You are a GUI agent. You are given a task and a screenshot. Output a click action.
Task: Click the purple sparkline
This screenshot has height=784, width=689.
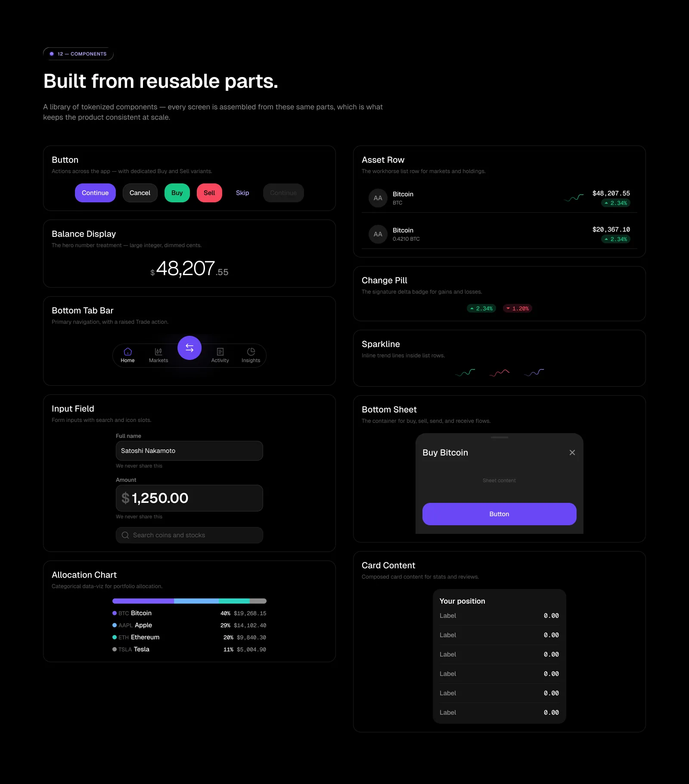coord(534,372)
